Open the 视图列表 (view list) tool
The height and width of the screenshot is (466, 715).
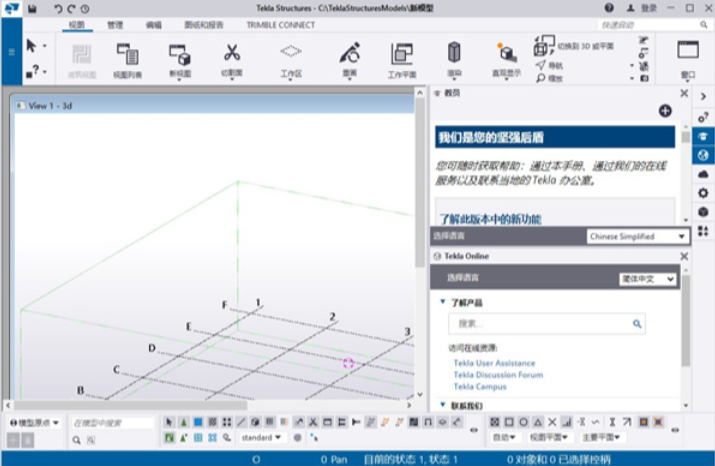click(x=127, y=57)
